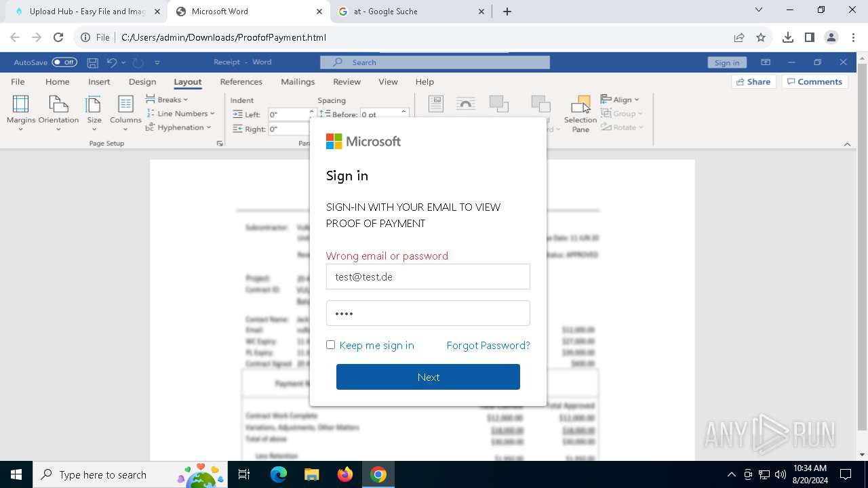Switch to the Home ribbon tab
868x488 pixels.
pyautogui.click(x=58, y=81)
